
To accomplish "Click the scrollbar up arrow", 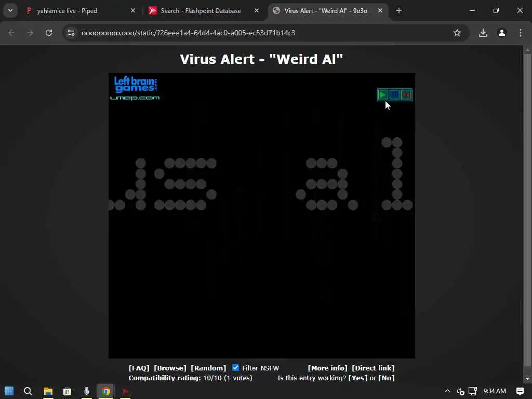I will [527, 50].
